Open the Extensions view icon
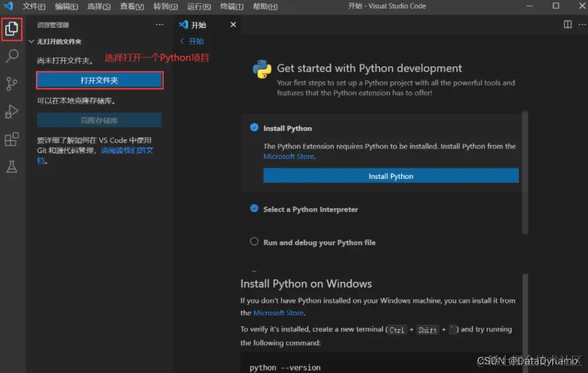 point(12,139)
